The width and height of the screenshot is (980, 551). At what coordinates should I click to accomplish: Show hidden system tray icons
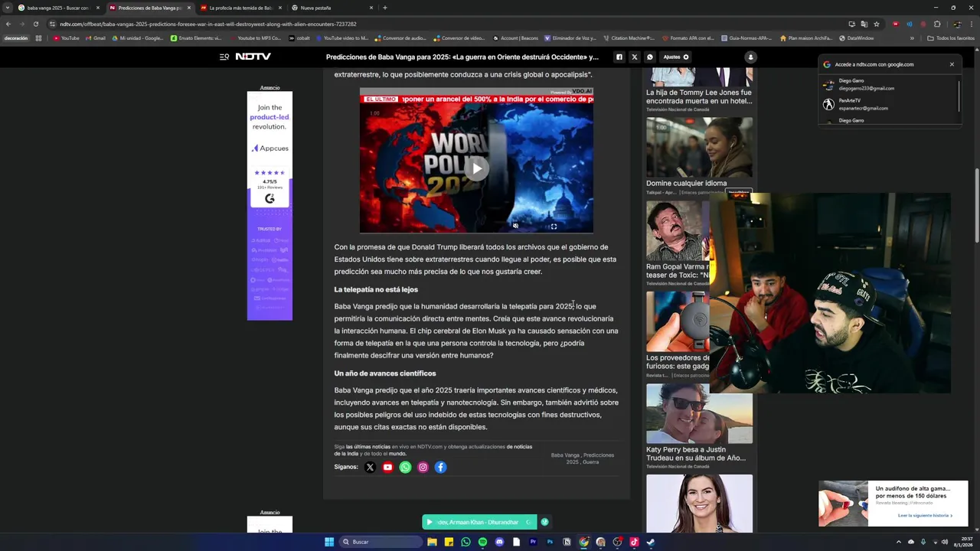click(x=899, y=542)
